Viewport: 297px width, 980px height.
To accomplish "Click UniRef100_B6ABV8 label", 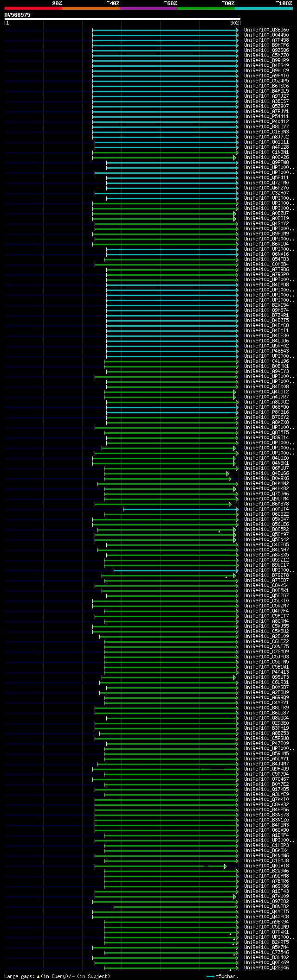I will coord(266,504).
